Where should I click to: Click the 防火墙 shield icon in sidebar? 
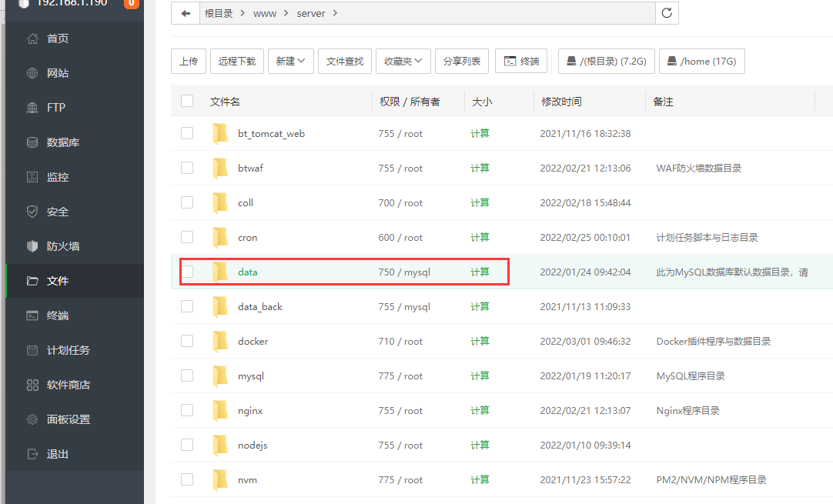point(32,246)
